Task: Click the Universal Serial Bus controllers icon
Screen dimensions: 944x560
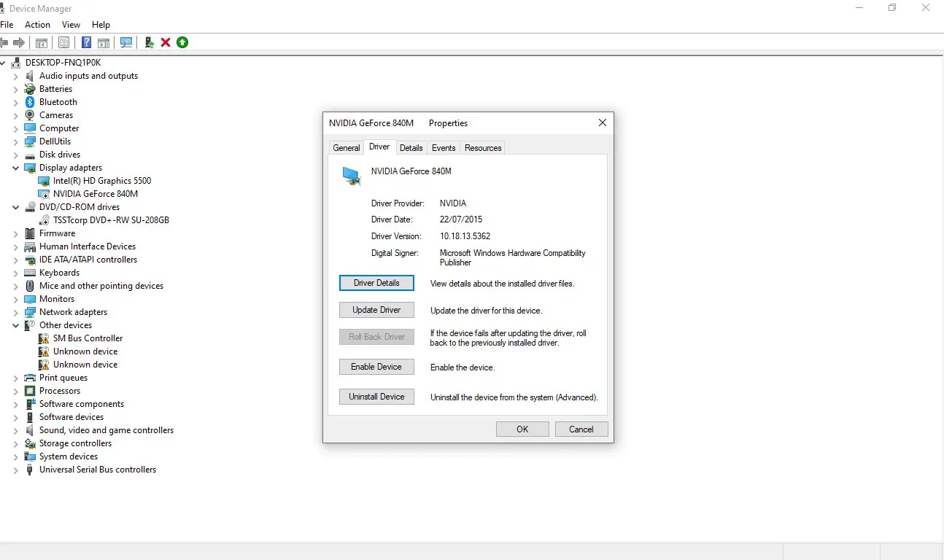Action: click(x=30, y=470)
